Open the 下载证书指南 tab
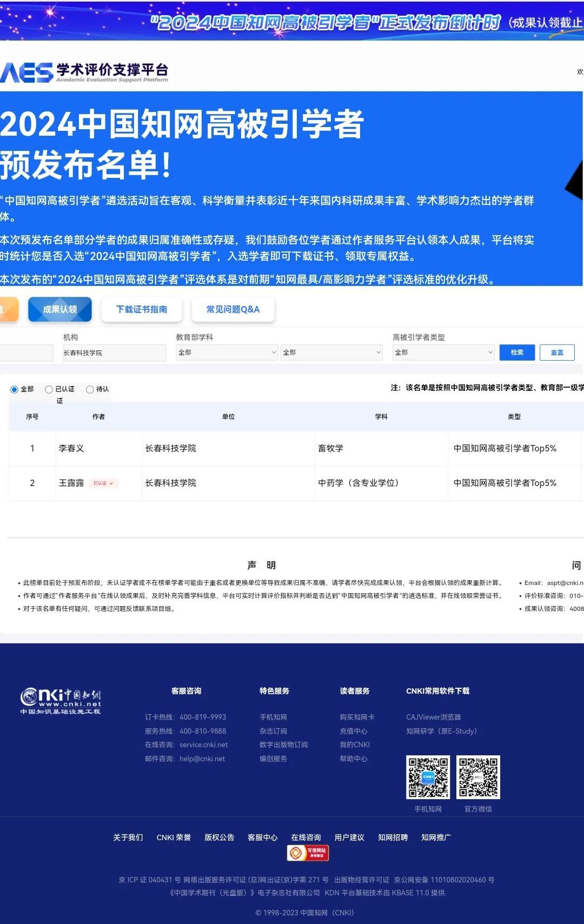Image resolution: width=584 pixels, height=924 pixels. 142,309
